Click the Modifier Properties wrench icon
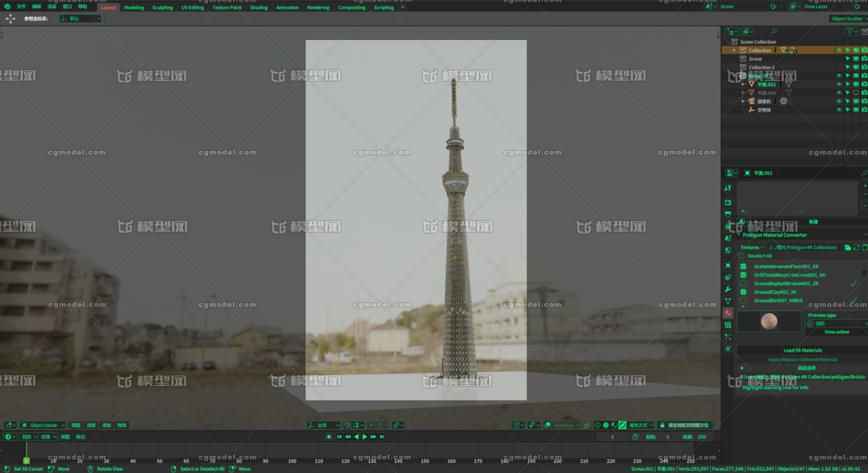Viewport: 868px width, 473px height. (x=729, y=289)
